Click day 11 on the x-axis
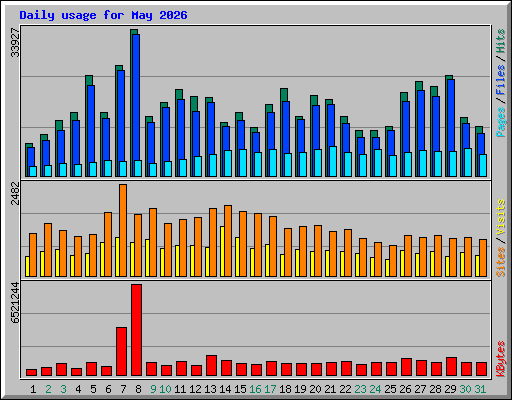 click(x=180, y=389)
